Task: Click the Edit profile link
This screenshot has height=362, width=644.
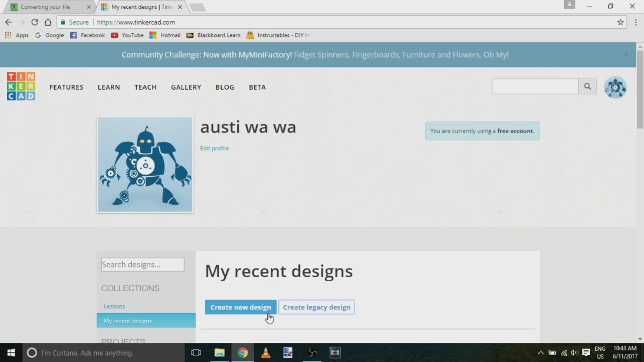Action: pyautogui.click(x=214, y=148)
